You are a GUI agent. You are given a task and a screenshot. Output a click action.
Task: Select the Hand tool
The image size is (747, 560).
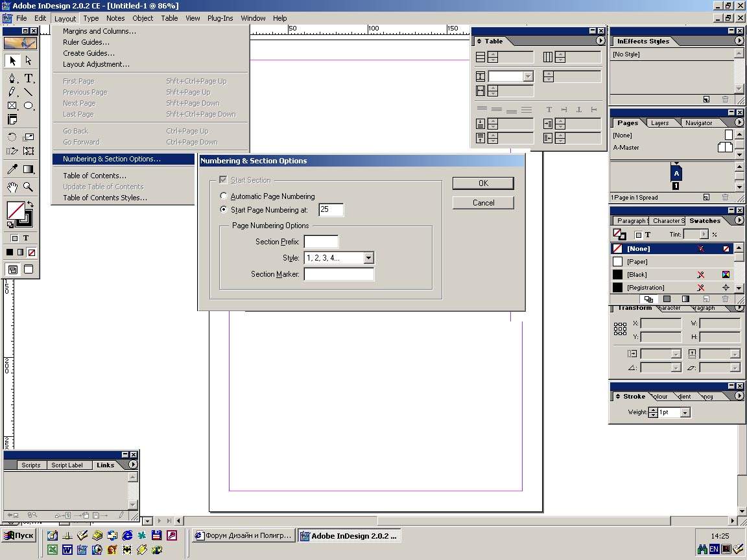coord(12,187)
